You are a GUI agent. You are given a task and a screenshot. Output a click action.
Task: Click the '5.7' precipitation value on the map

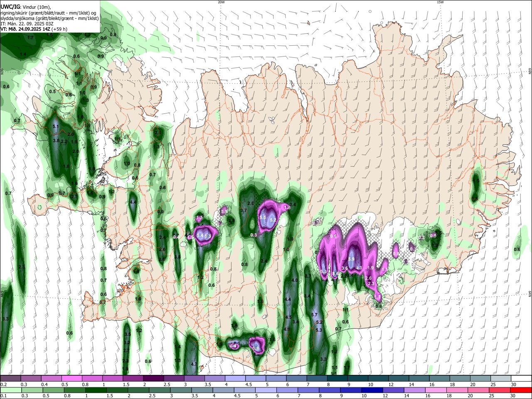coord(314,315)
